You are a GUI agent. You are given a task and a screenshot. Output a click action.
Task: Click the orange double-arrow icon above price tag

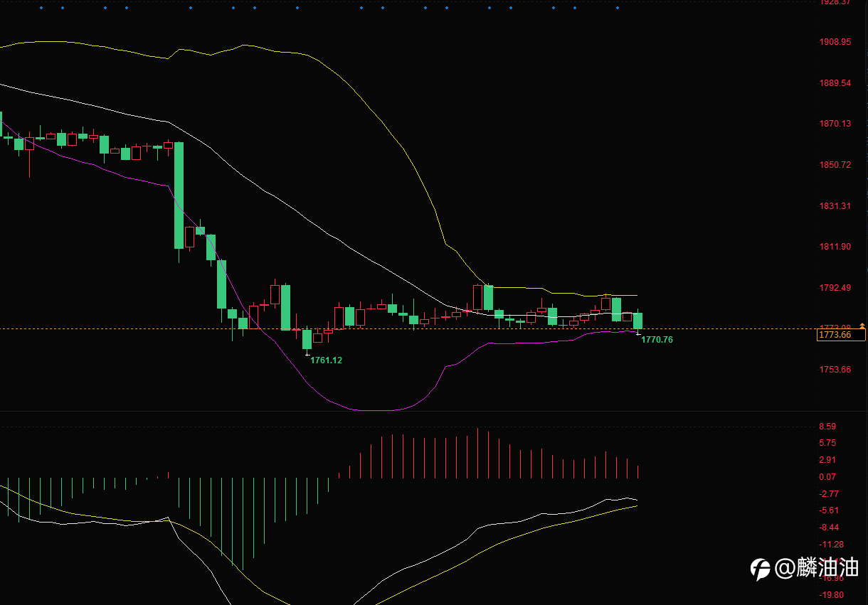[x=862, y=325]
